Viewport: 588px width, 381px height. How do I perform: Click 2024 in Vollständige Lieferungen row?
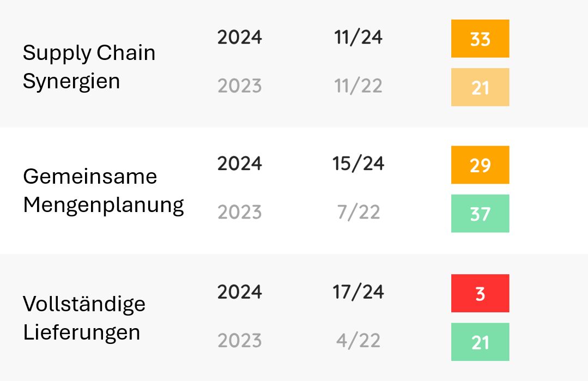239,292
